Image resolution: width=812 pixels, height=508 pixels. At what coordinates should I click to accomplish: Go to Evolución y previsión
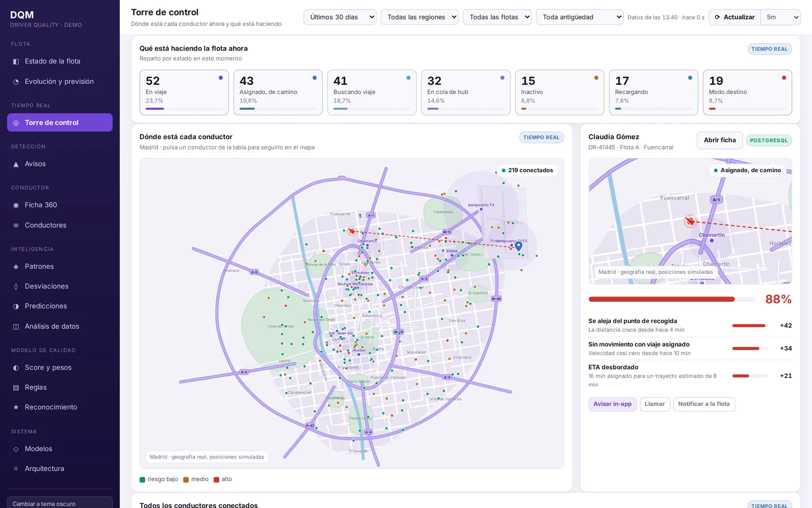(60, 82)
